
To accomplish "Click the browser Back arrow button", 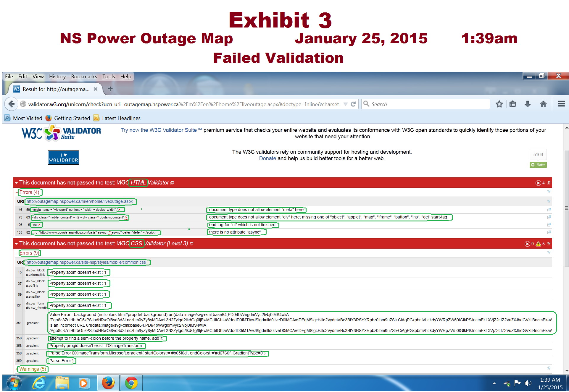I will (12, 104).
